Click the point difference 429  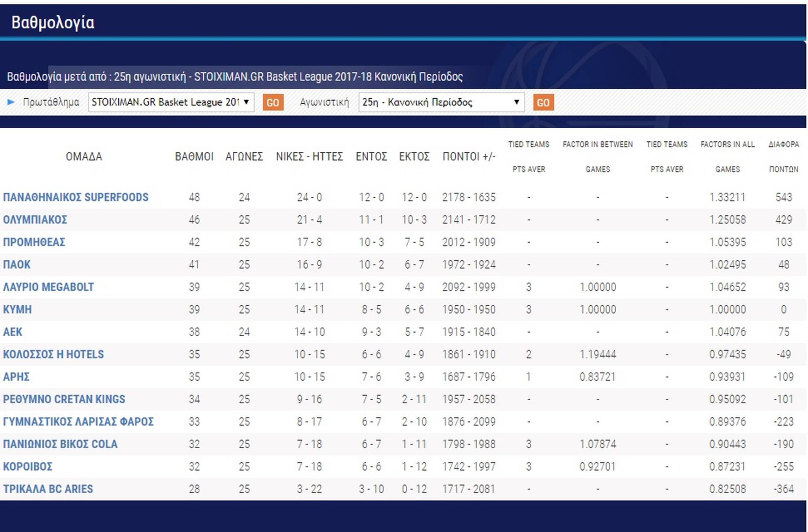tap(784, 220)
